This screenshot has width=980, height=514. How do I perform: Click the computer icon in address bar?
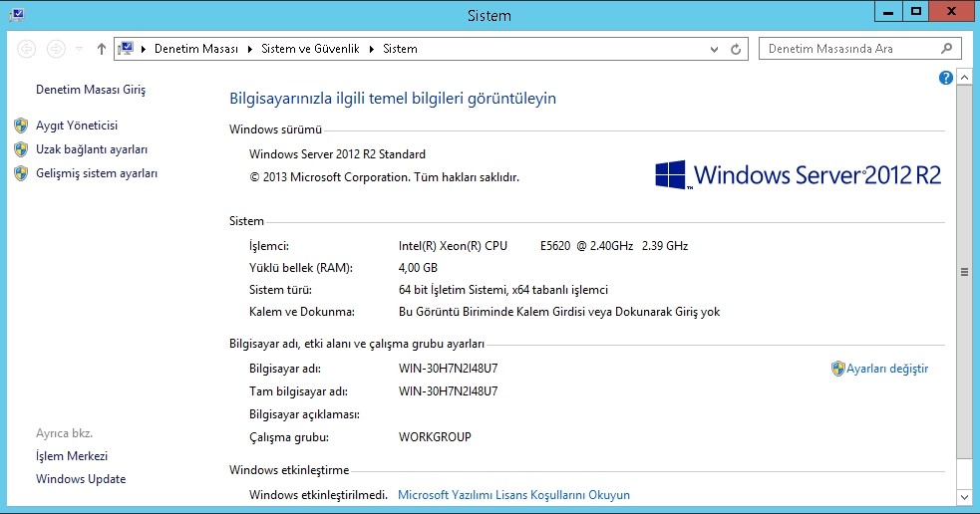126,48
